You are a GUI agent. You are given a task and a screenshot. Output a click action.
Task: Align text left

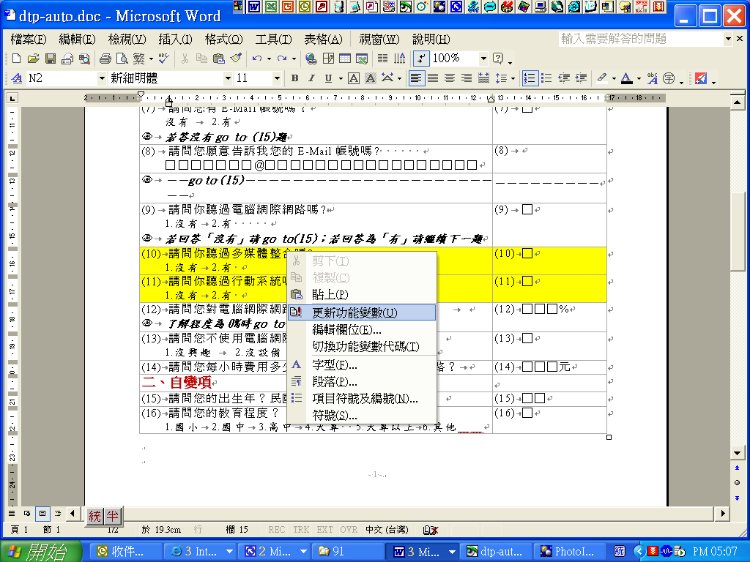click(416, 78)
